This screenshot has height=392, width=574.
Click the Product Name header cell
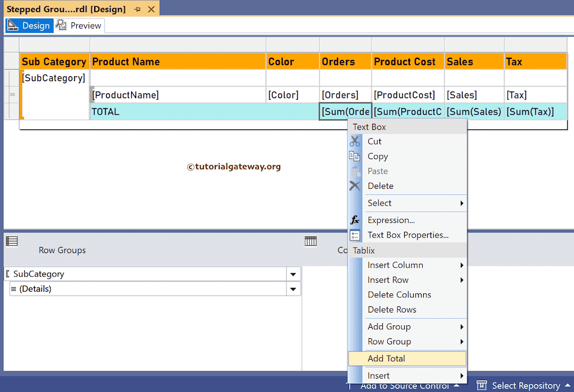[x=178, y=62]
